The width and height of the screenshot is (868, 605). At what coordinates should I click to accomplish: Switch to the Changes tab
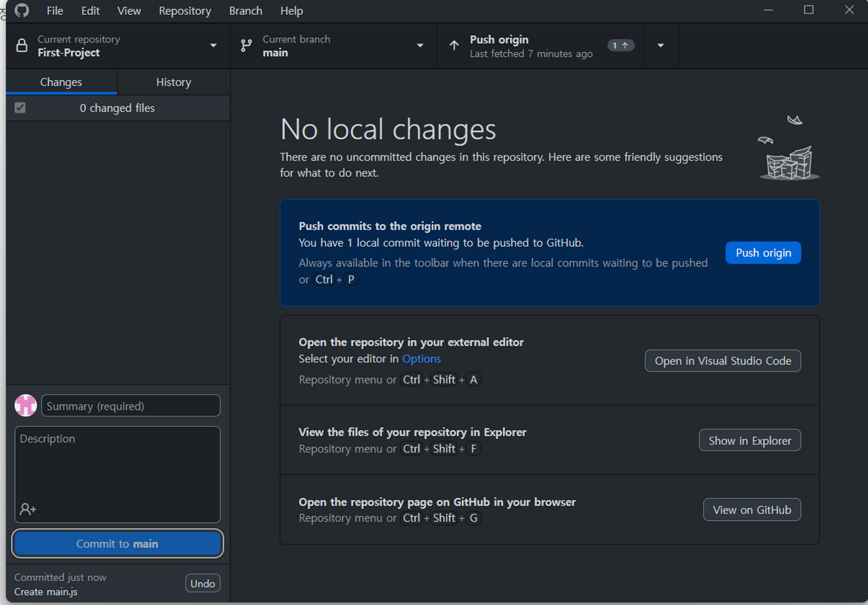[x=61, y=82]
